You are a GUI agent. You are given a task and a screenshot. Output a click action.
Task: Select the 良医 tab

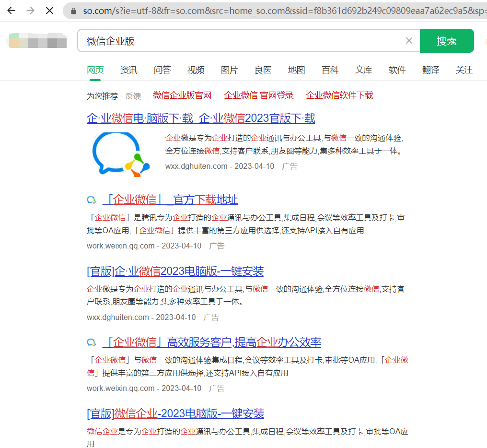[263, 70]
